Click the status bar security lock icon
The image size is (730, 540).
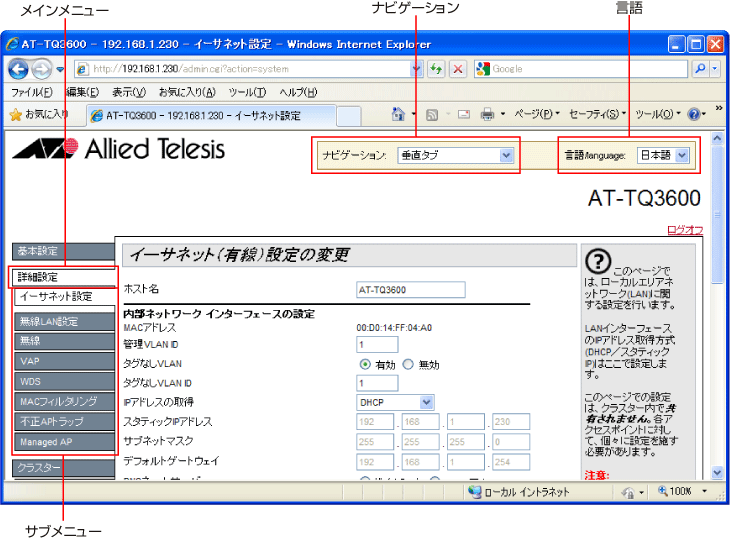[x=629, y=492]
